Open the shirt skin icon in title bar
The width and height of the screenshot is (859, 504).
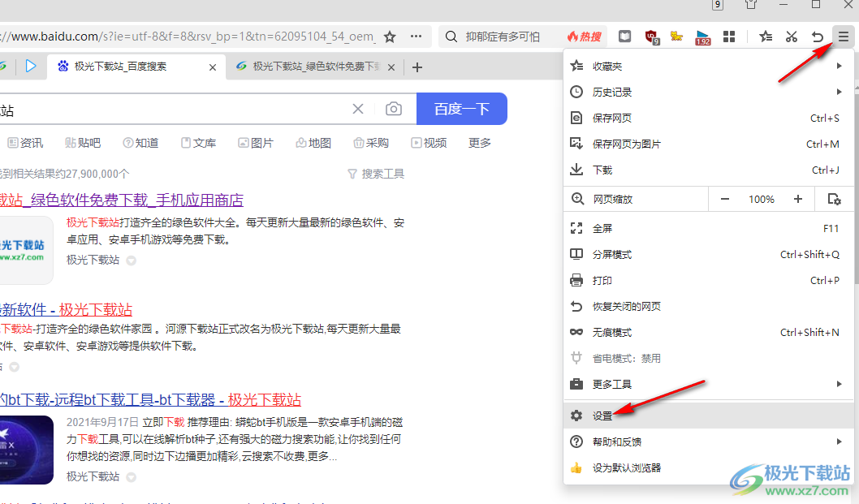coord(751,4)
